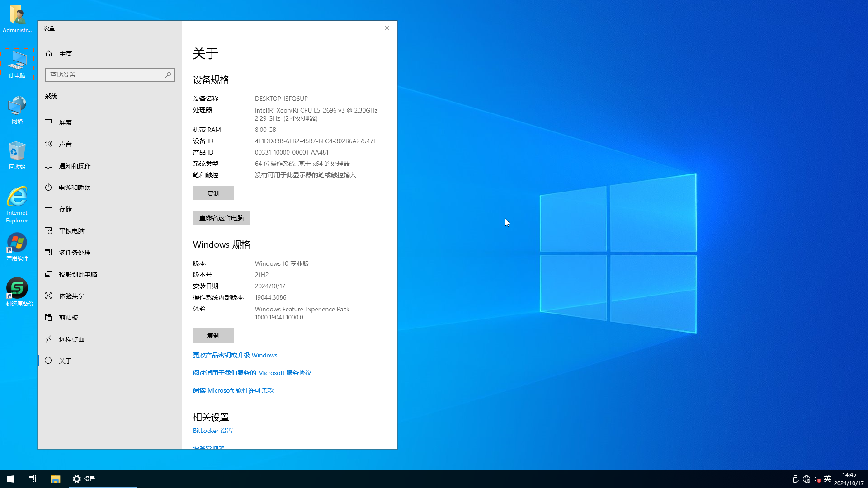Click the device name DESKTOP-I3FQ6UP
Viewport: 868px width, 488px height.
281,99
